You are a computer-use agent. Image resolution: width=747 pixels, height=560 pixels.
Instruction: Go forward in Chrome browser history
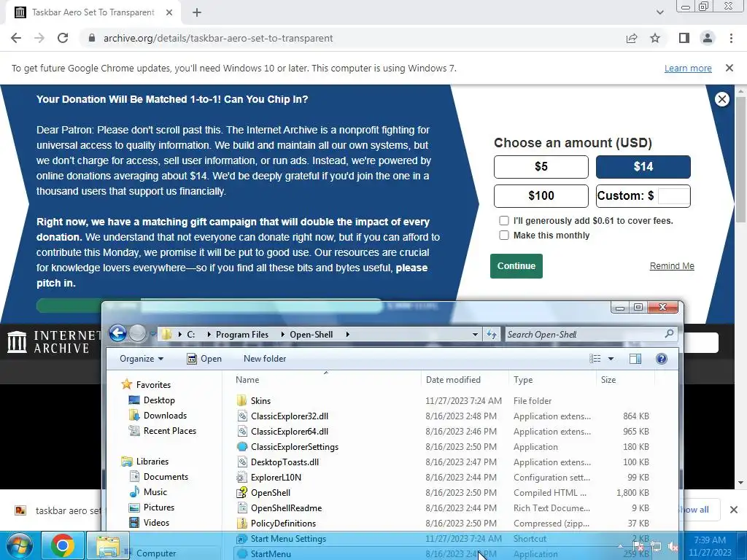click(x=39, y=38)
